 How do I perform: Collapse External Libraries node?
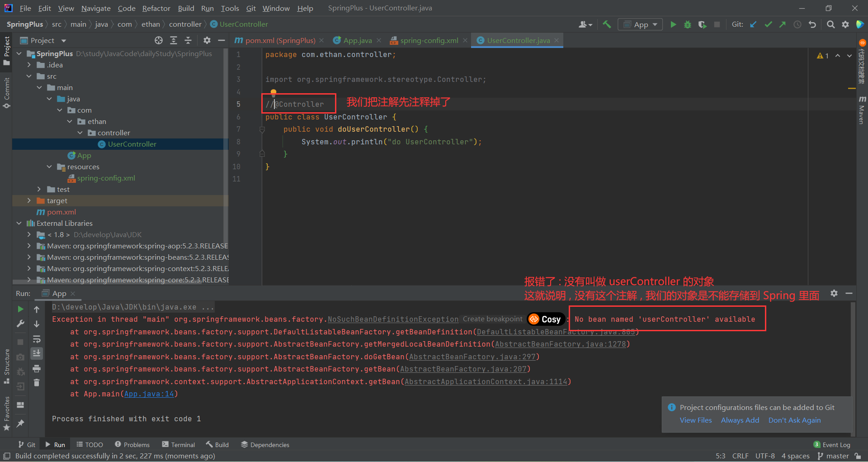click(x=19, y=223)
